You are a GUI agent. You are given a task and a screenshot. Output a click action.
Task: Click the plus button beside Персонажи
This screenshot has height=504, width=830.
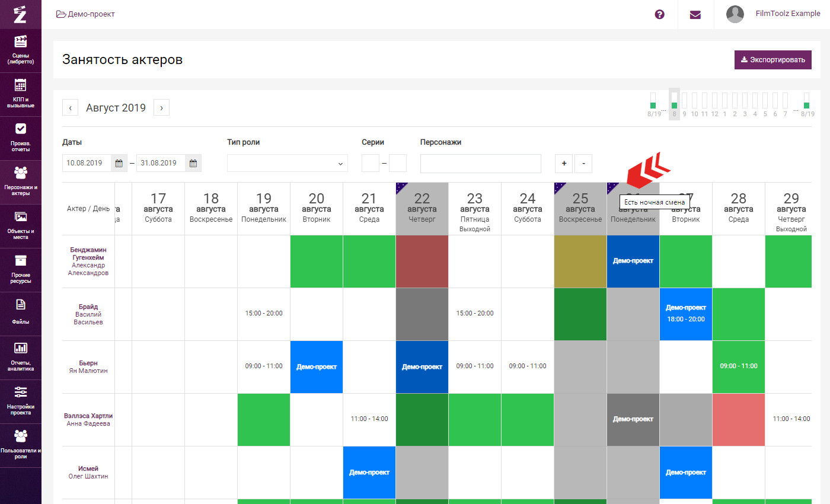[x=564, y=163]
